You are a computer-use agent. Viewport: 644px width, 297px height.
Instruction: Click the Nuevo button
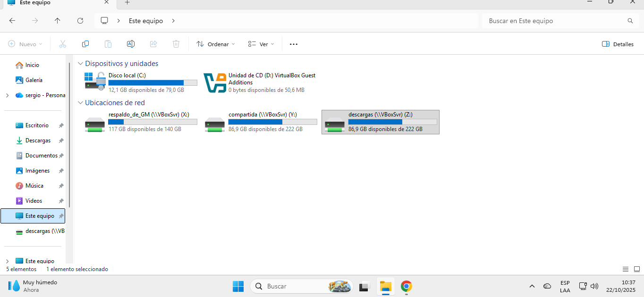point(25,44)
